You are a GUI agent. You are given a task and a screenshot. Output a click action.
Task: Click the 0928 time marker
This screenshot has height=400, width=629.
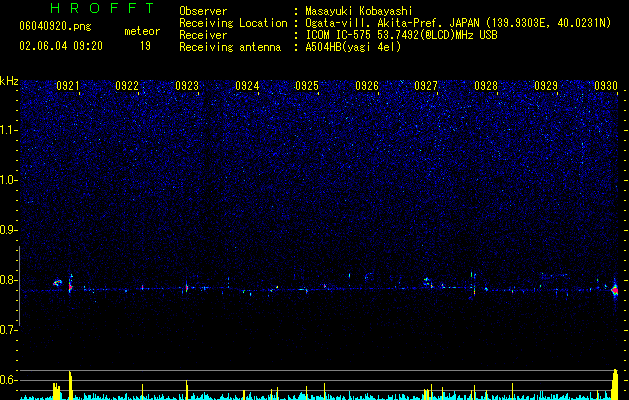486,86
